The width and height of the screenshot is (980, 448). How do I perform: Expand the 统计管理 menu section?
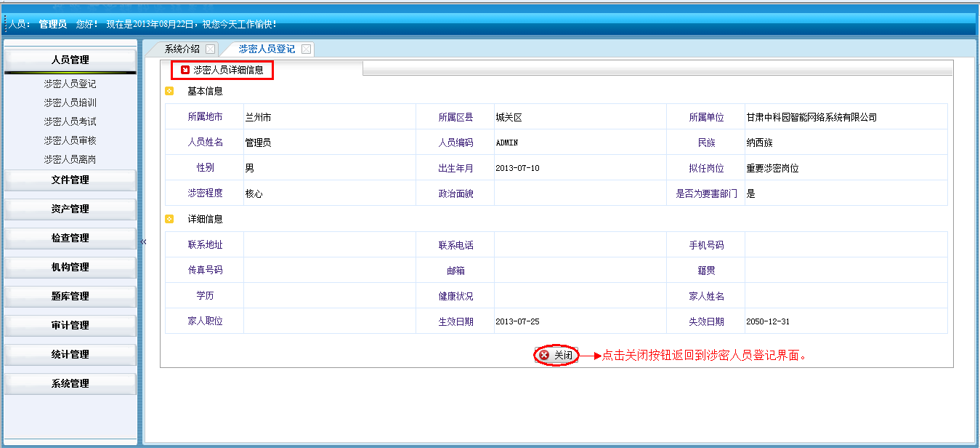pyautogui.click(x=70, y=354)
